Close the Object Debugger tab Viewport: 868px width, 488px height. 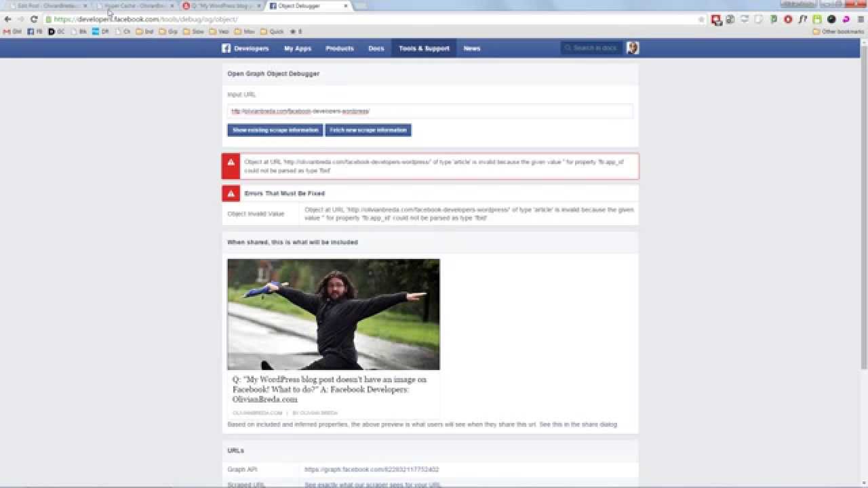[346, 5]
